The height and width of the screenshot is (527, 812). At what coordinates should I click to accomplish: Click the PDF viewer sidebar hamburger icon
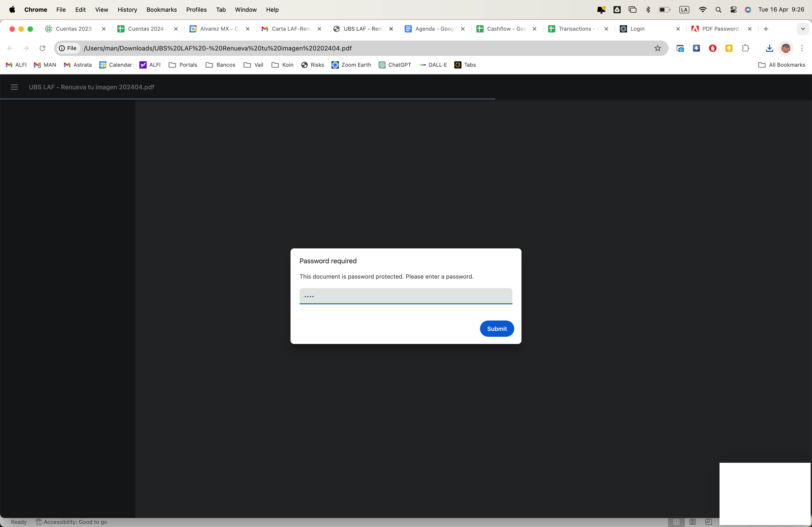point(14,87)
